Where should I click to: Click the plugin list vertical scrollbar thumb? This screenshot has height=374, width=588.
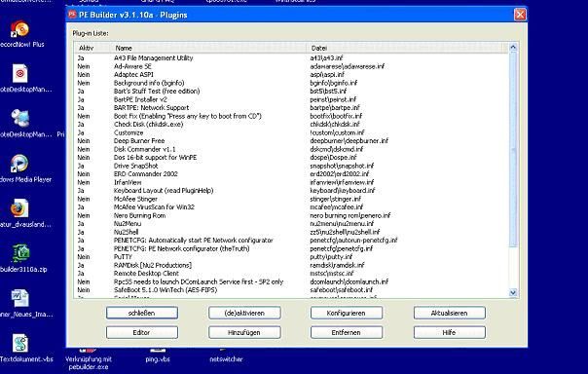click(513, 149)
